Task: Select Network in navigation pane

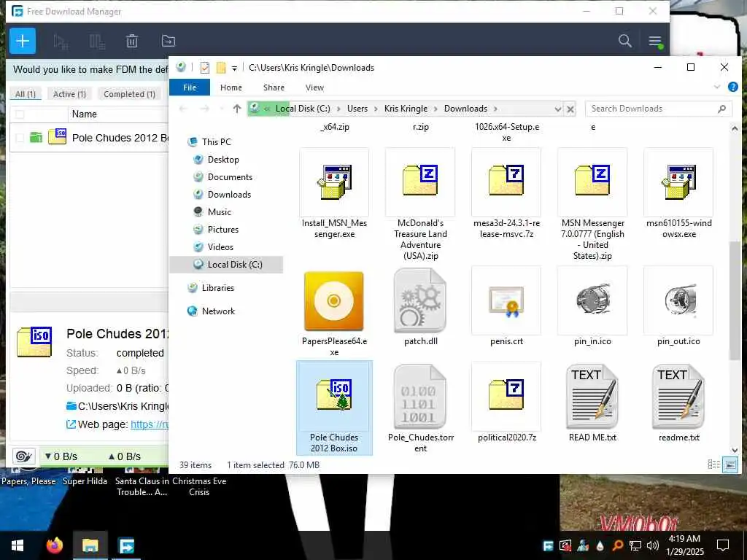Action: 218,311
